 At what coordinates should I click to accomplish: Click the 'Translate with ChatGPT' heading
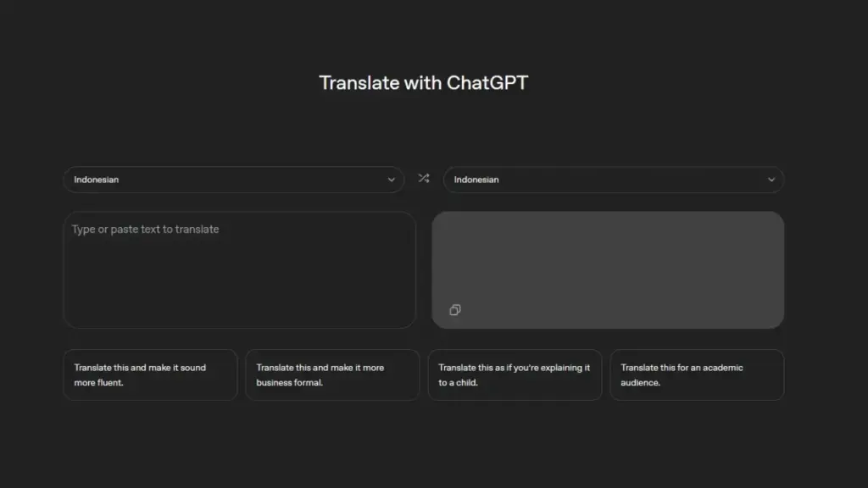click(x=423, y=83)
